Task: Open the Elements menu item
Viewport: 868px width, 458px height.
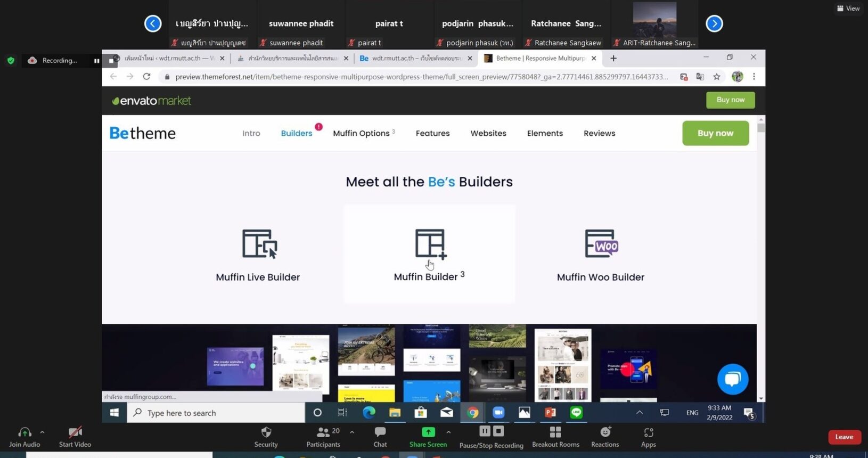Action: (x=545, y=133)
